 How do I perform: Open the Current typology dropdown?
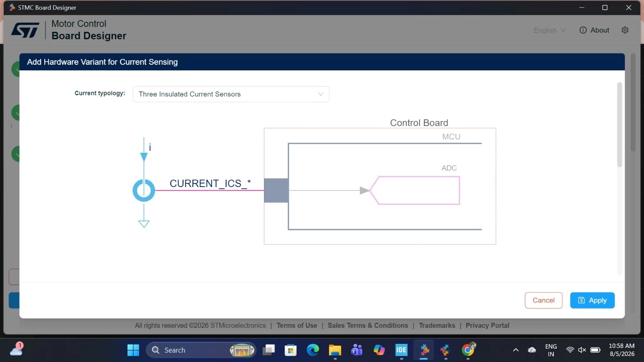click(231, 94)
